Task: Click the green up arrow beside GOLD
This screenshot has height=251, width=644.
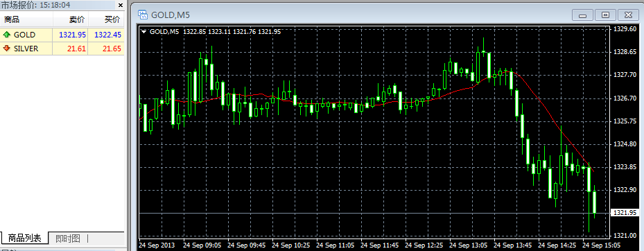Action: point(7,35)
